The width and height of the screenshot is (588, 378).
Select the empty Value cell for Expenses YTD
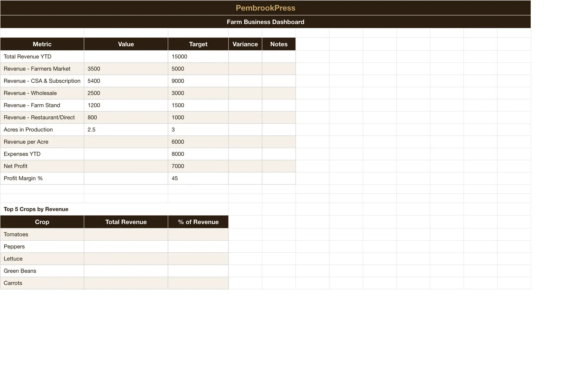coord(126,154)
